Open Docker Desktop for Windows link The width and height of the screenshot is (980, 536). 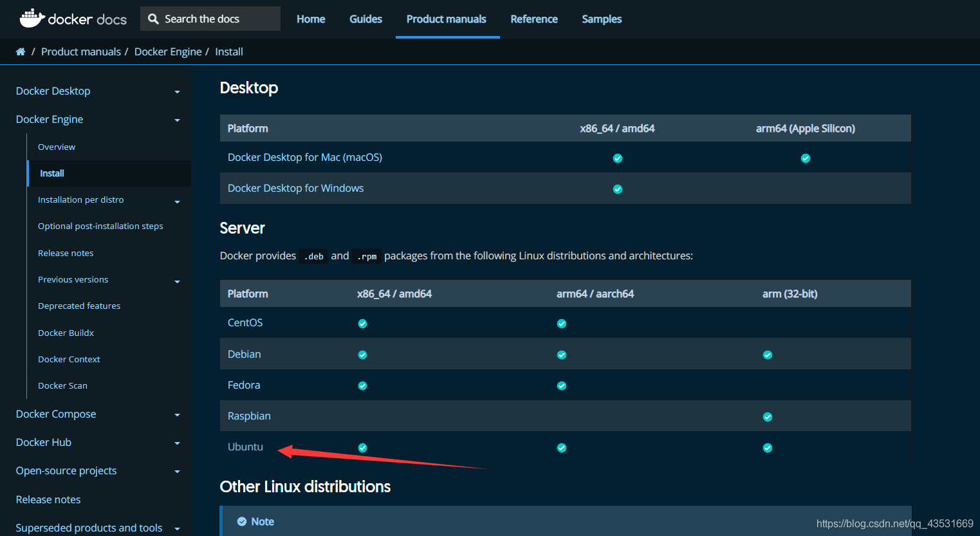296,188
